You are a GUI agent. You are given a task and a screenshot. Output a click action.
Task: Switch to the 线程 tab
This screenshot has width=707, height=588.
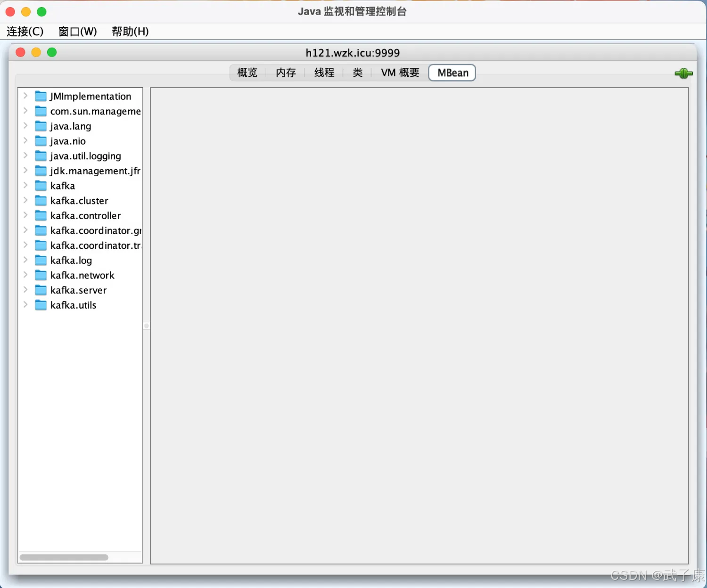point(324,73)
